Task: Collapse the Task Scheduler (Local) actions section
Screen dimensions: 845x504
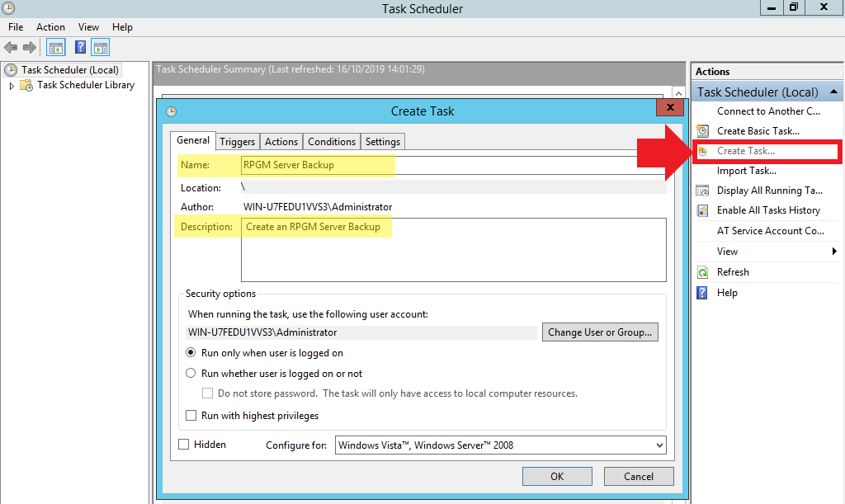Action: 834,92
